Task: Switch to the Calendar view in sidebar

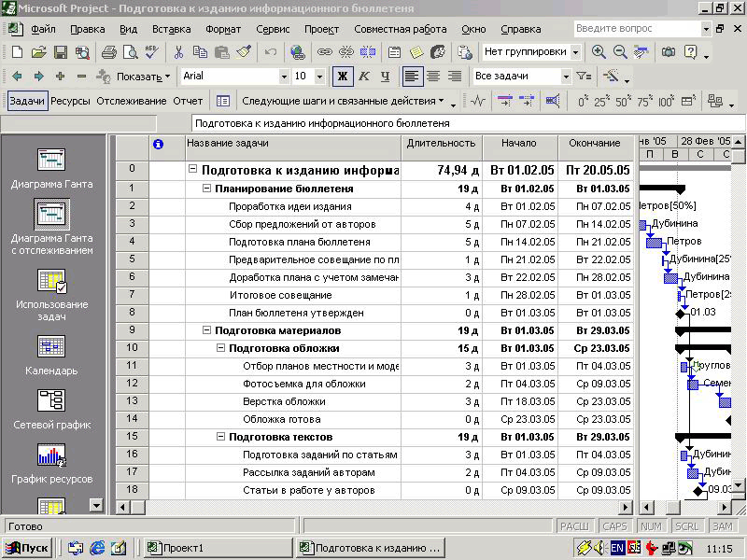Action: pyautogui.click(x=51, y=356)
